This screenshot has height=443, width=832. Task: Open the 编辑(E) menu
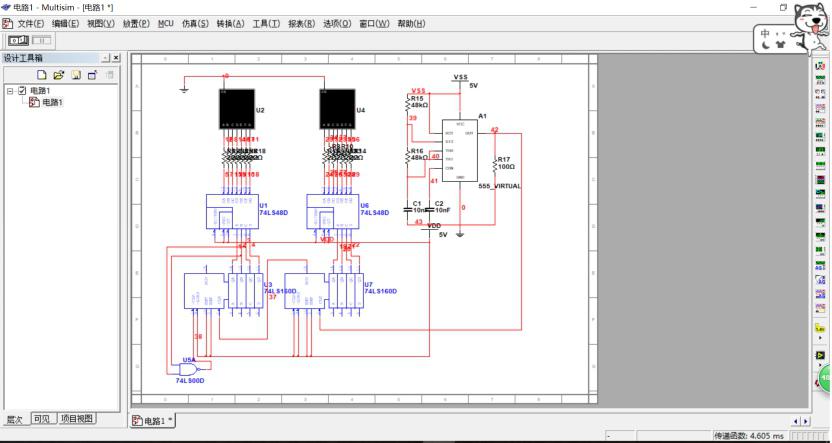tap(65, 24)
